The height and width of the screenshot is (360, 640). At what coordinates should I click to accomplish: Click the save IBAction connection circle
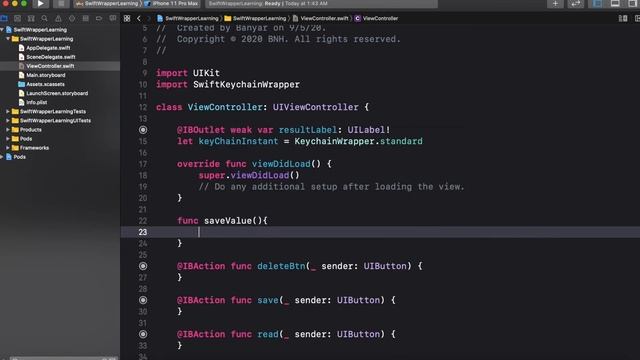click(143, 300)
